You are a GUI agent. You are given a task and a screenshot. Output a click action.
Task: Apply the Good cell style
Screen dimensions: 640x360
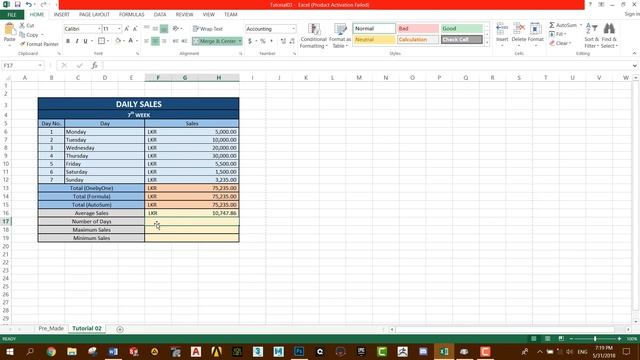tap(462, 29)
